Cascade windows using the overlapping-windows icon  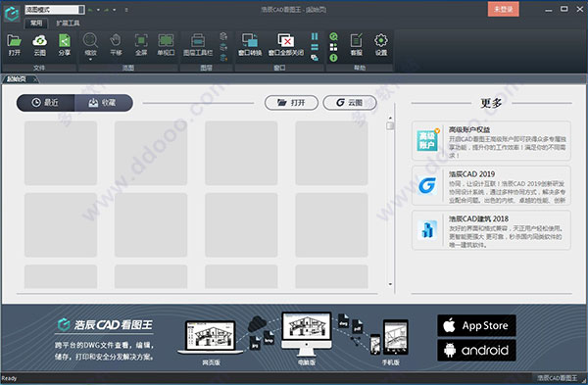click(315, 58)
